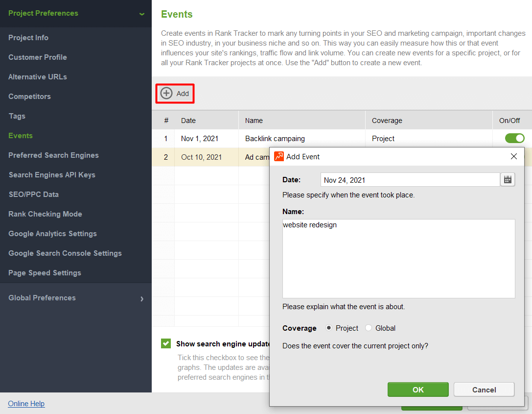Click the event name text area
Viewport: 532px width, 414px height.
[398, 258]
